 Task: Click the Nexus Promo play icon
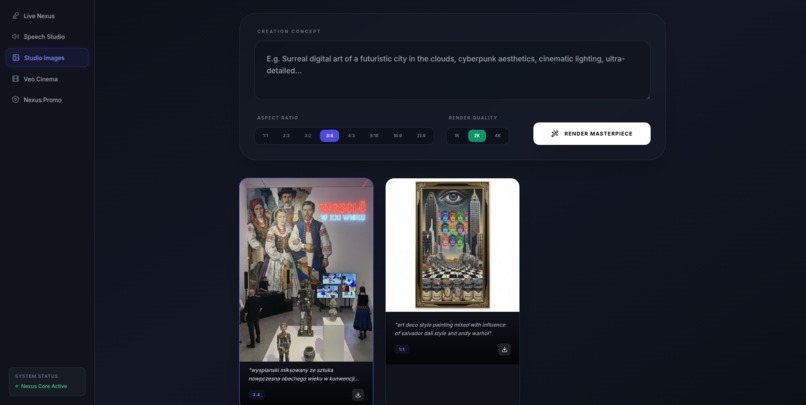tap(15, 100)
